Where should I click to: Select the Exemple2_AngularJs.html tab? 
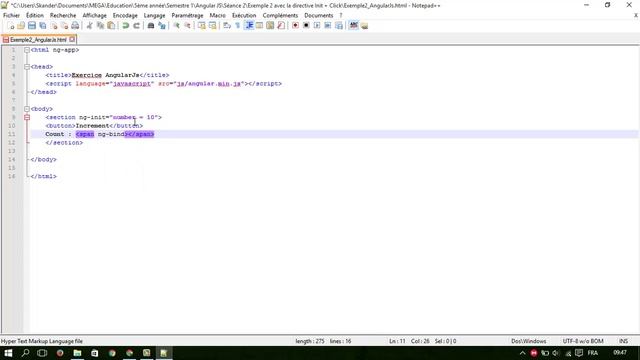(38, 40)
